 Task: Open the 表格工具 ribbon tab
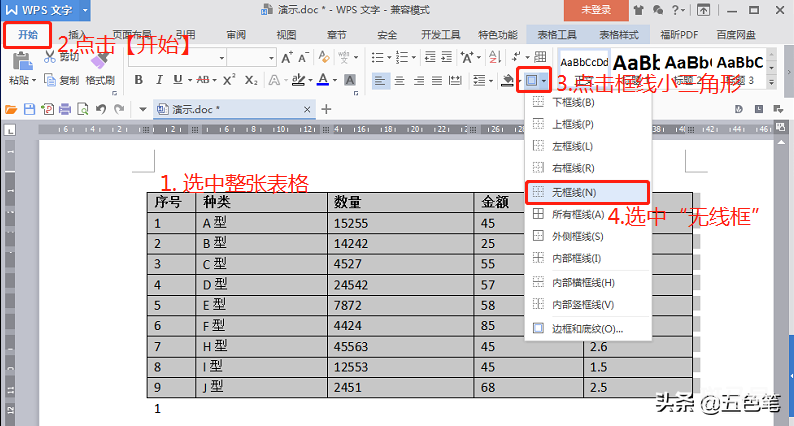click(x=557, y=35)
